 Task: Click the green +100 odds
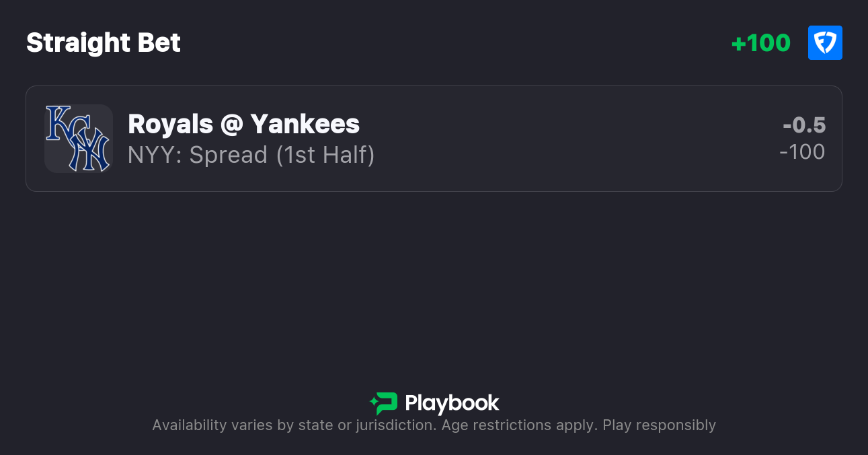pos(760,43)
